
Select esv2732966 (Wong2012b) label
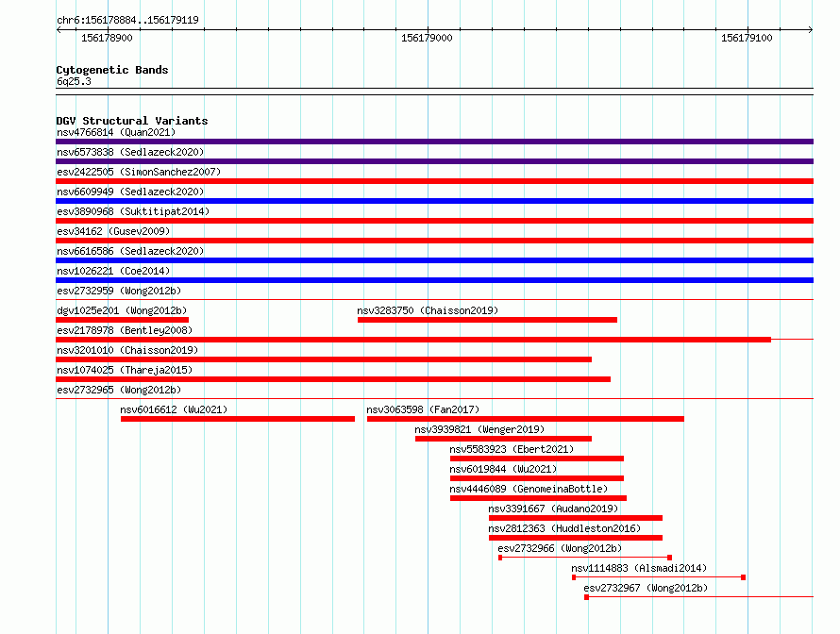[560, 548]
